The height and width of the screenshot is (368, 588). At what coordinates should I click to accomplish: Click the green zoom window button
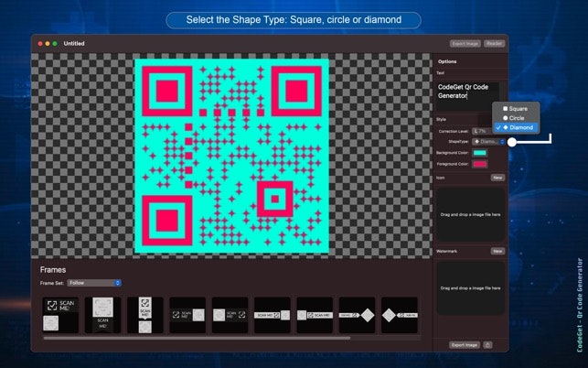pyautogui.click(x=55, y=44)
